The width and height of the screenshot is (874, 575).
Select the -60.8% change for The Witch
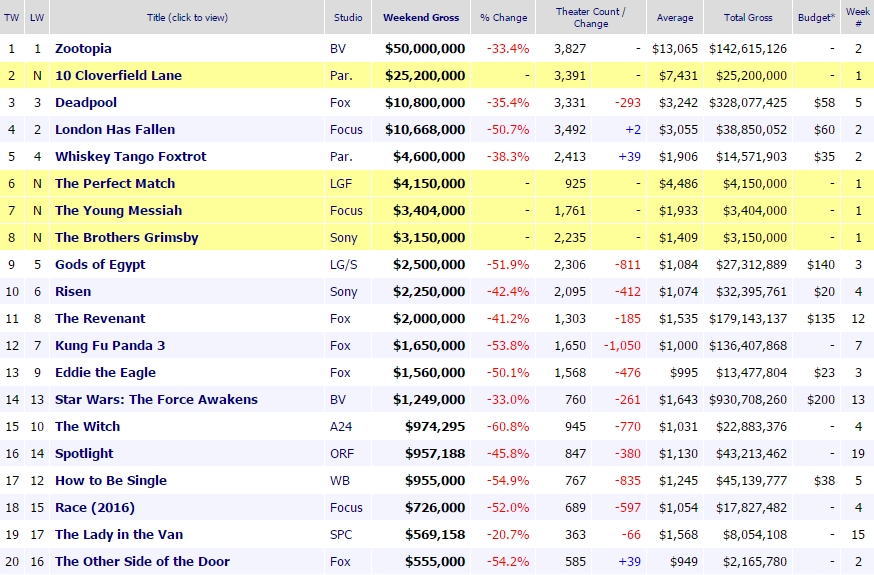click(x=508, y=427)
